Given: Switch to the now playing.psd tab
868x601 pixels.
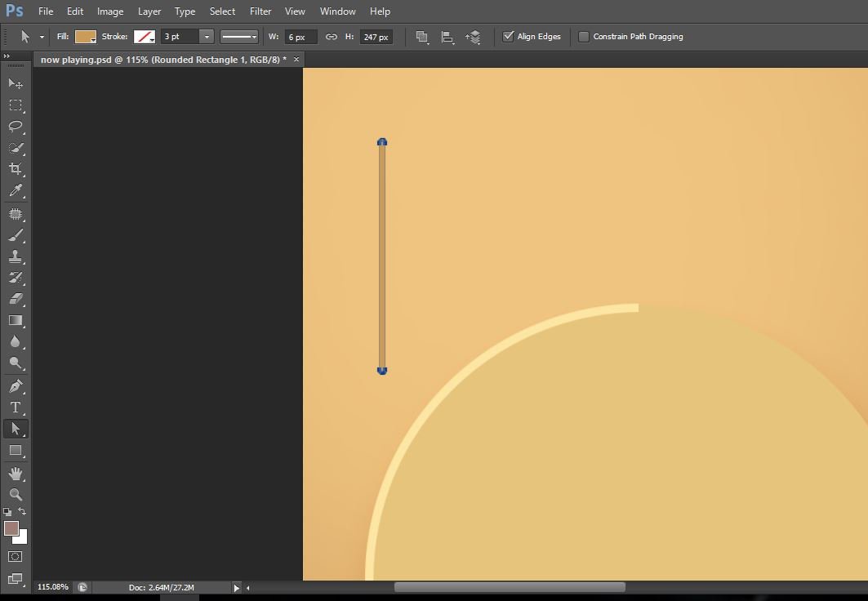Looking at the screenshot, I should [x=163, y=60].
